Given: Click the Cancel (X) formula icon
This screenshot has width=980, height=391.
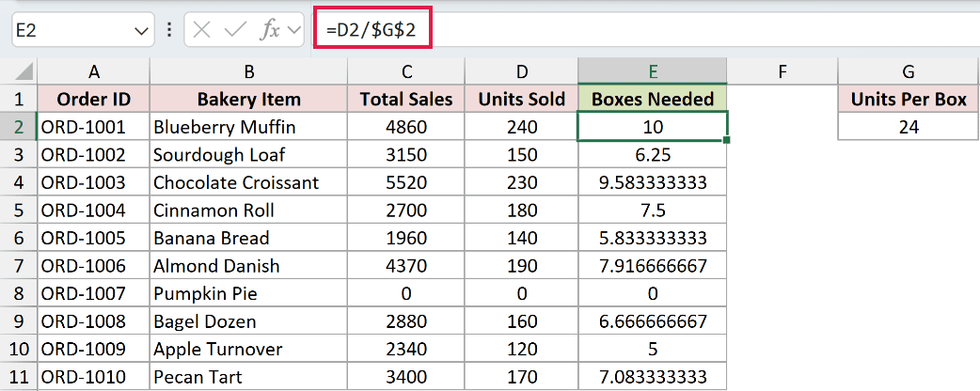Looking at the screenshot, I should [201, 30].
